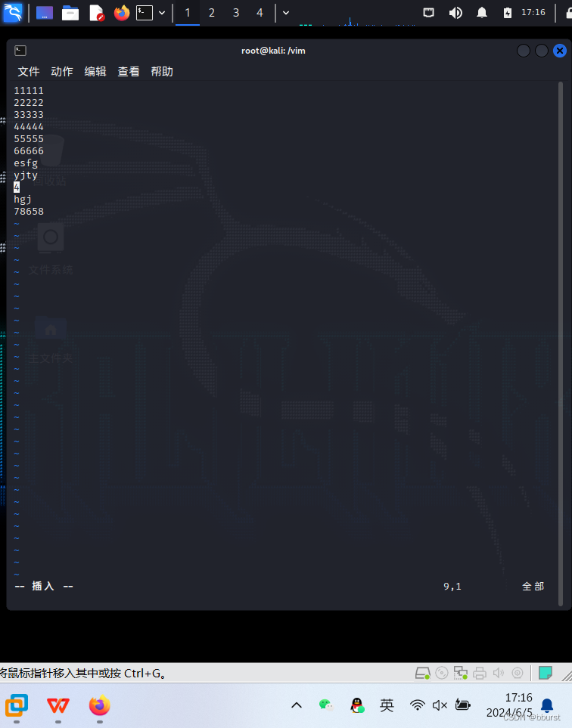Expand the terminal launcher dropdown arrow
572x728 pixels.
click(162, 13)
